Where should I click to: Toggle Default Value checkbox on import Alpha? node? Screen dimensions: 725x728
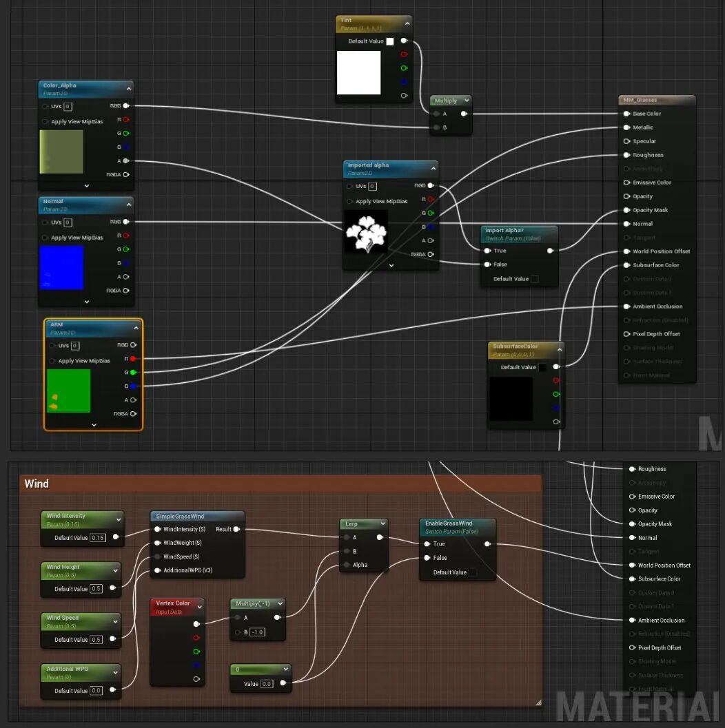[x=535, y=278]
